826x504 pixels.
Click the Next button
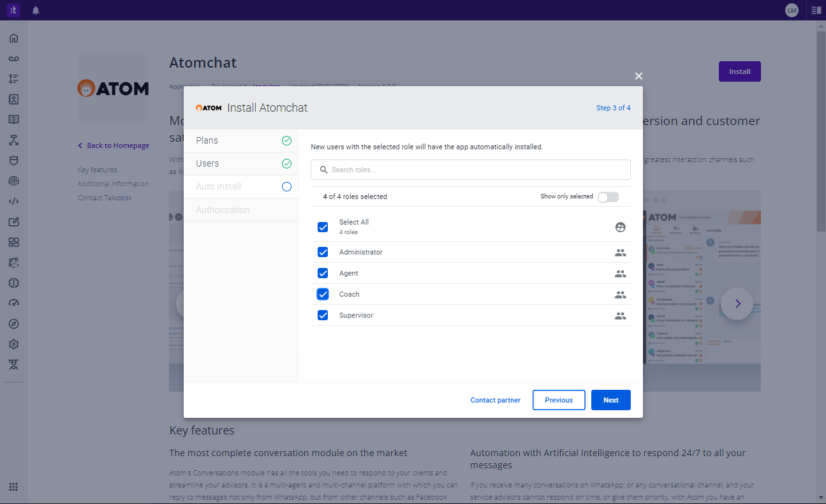point(610,400)
